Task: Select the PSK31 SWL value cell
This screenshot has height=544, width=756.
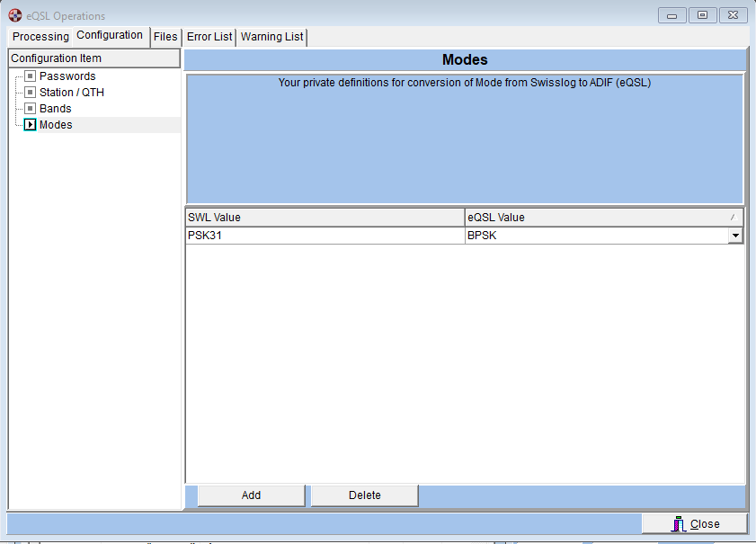Action: (x=324, y=236)
